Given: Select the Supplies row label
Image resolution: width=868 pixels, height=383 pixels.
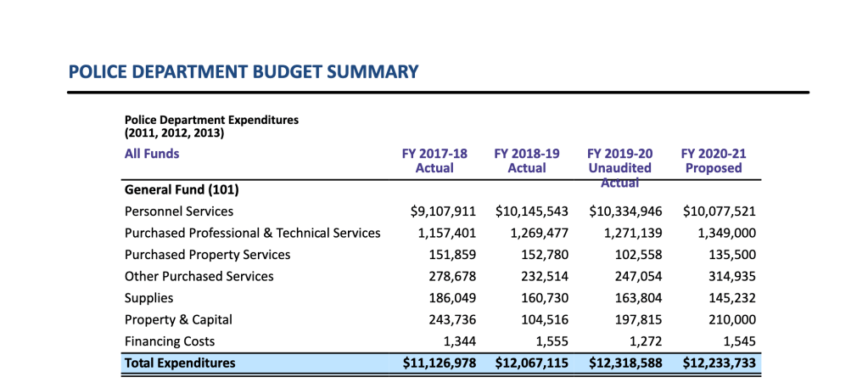Looking at the screenshot, I should [x=148, y=298].
